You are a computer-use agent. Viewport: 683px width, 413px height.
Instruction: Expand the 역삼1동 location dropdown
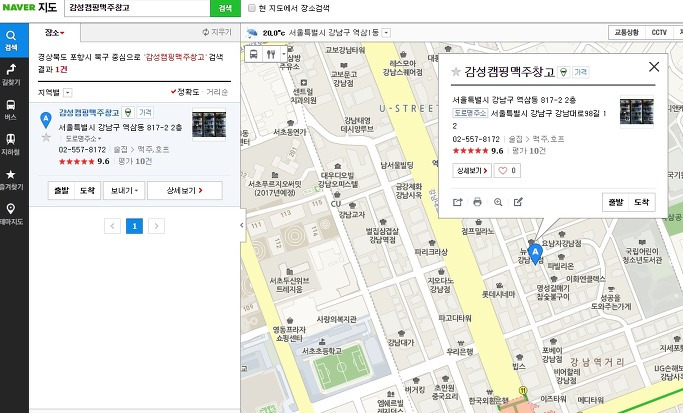386,33
